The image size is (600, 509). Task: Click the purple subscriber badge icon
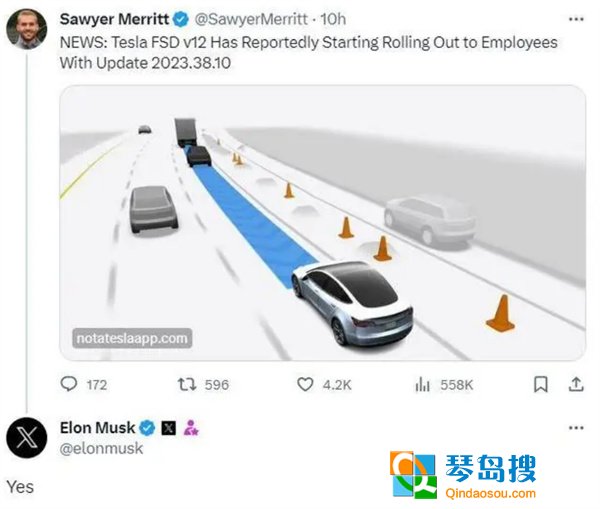[191, 428]
